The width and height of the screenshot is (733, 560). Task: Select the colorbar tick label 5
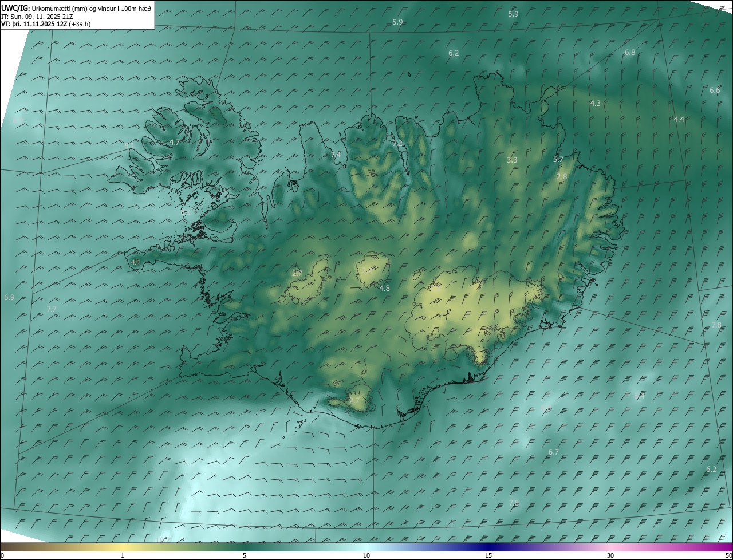pyautogui.click(x=245, y=555)
